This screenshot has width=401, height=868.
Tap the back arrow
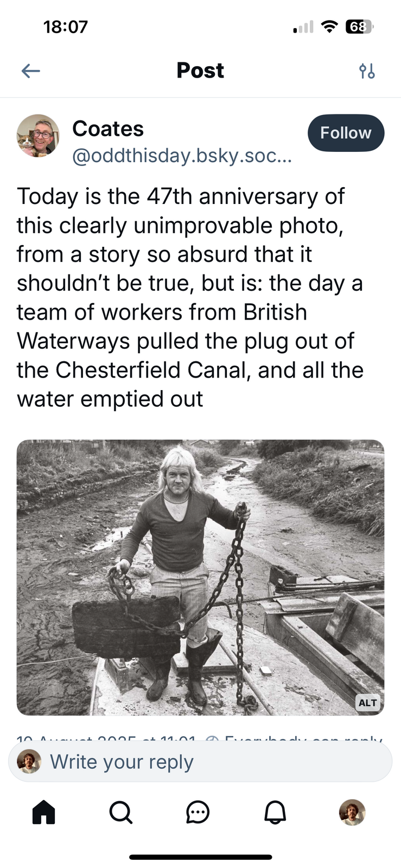(x=31, y=71)
